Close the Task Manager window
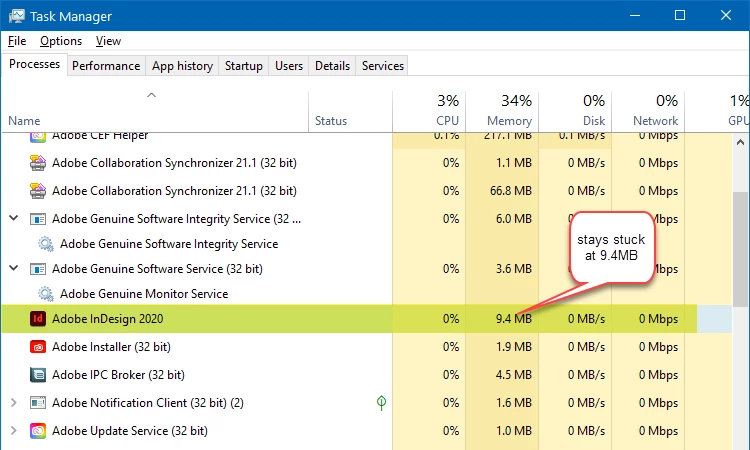The width and height of the screenshot is (750, 450). tap(726, 15)
